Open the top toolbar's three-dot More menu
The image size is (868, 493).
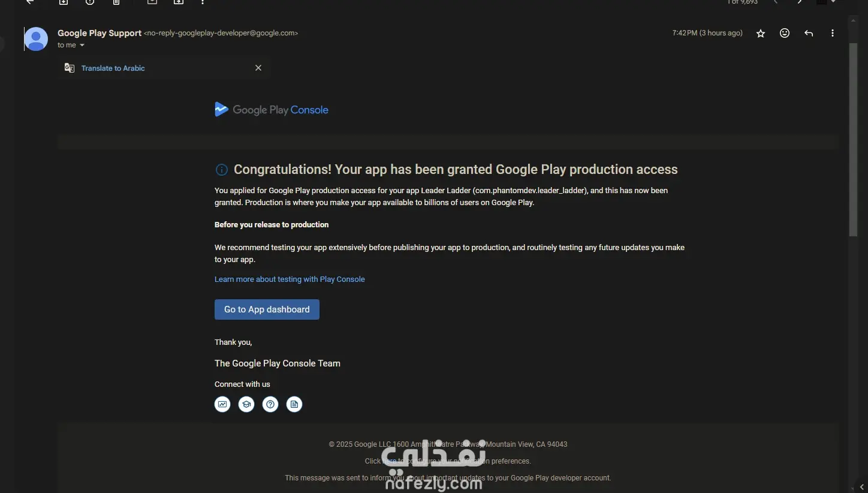[x=203, y=2]
